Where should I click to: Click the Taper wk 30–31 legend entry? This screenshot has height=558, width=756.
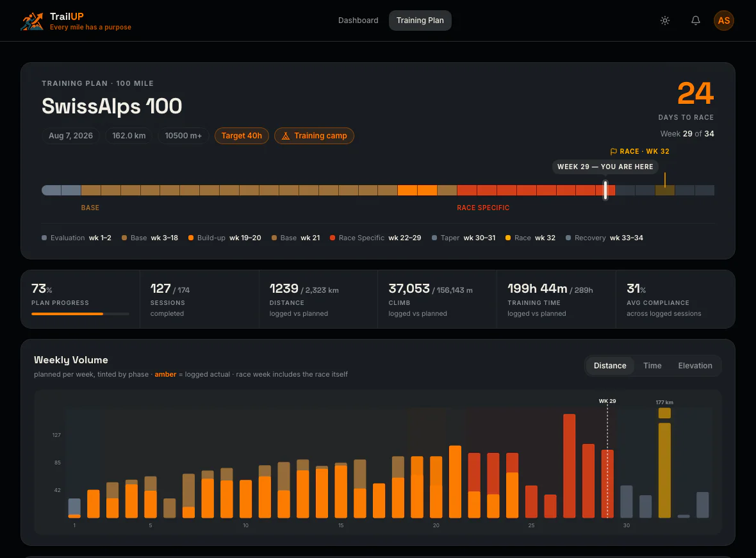463,238
